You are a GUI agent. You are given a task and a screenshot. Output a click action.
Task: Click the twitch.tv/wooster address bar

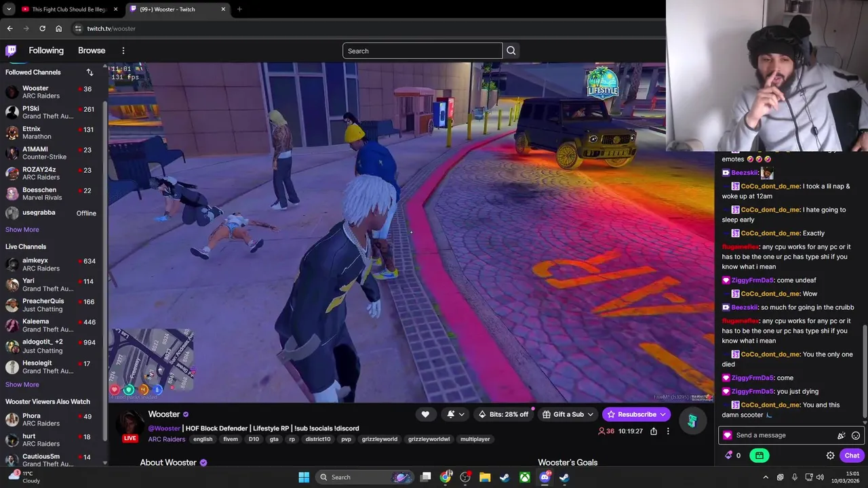(x=366, y=28)
